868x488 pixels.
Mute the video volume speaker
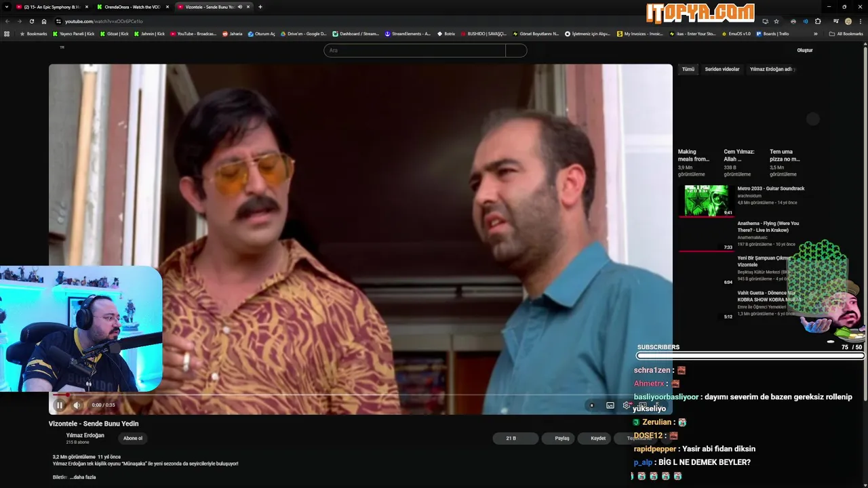[77, 405]
